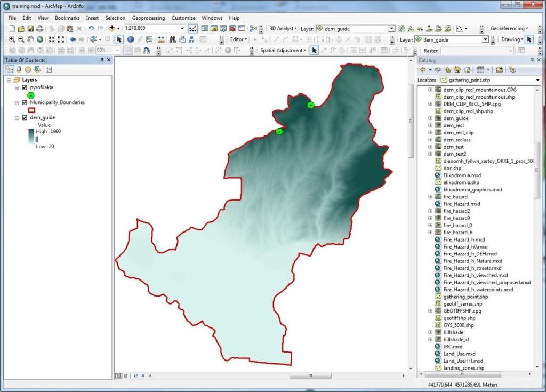
Task: Open the map scale dropdown
Action: point(182,29)
